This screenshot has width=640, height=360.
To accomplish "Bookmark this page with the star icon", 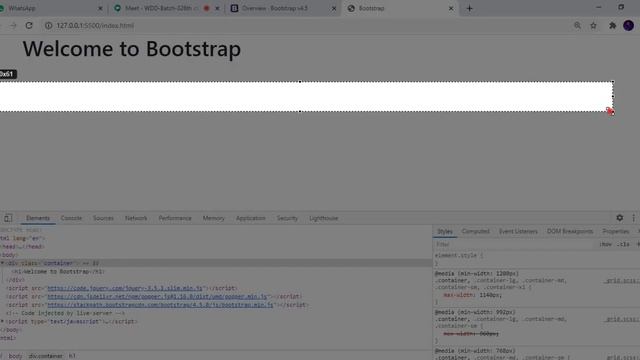I will click(593, 25).
